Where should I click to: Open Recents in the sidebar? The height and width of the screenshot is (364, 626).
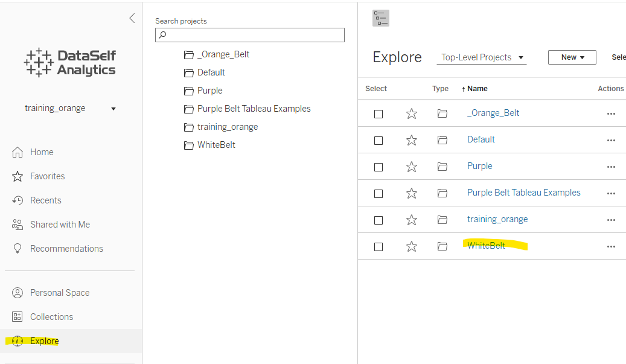(x=37, y=200)
